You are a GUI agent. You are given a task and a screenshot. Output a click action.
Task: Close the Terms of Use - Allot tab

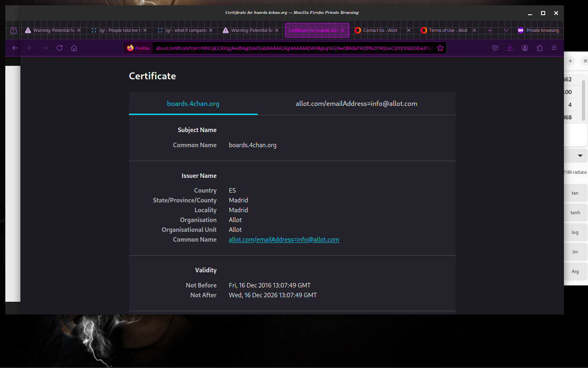(474, 30)
